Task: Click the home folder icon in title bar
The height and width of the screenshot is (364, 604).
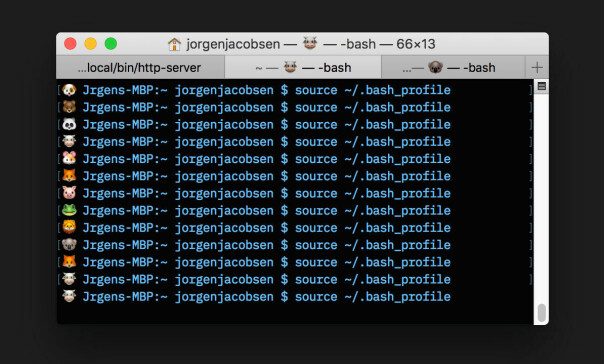Action: coord(174,44)
